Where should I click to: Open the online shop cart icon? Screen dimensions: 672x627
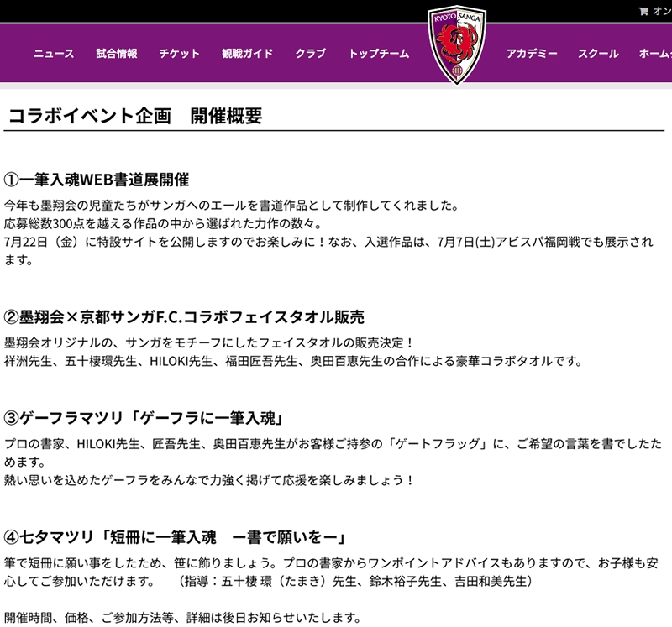click(643, 12)
